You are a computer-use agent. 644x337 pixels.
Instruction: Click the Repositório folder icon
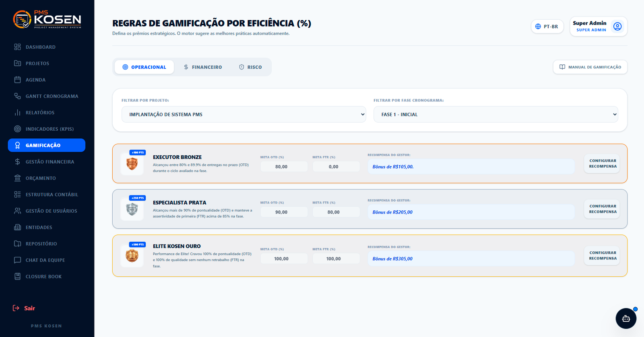point(17,244)
